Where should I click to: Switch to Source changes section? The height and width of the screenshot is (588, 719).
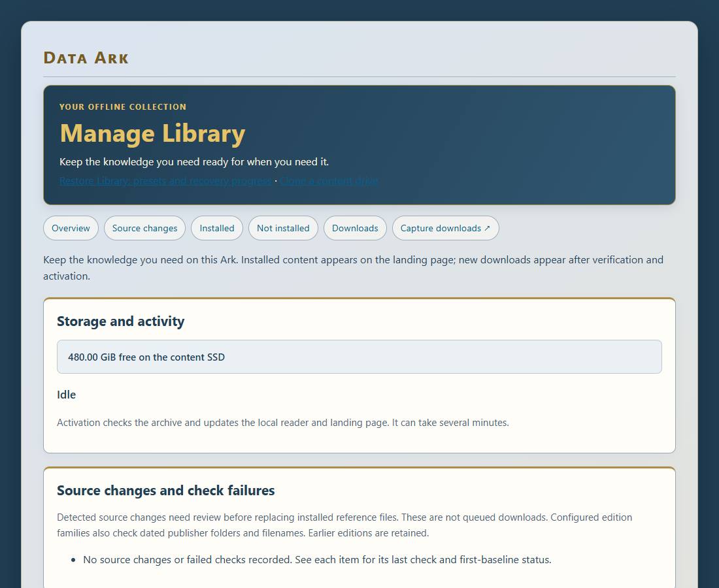(x=144, y=228)
